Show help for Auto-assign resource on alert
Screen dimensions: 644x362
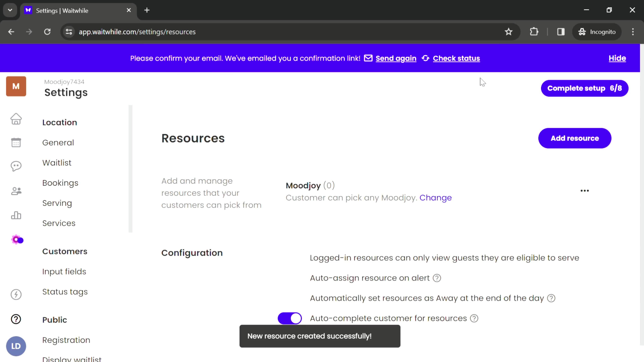point(437,278)
